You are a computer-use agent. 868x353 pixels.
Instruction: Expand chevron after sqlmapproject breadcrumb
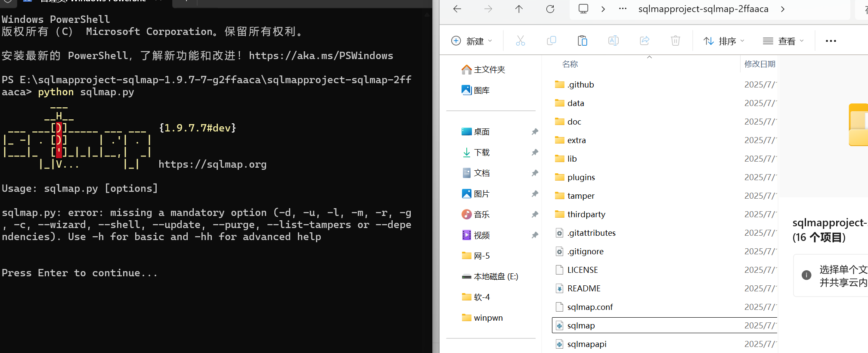783,9
